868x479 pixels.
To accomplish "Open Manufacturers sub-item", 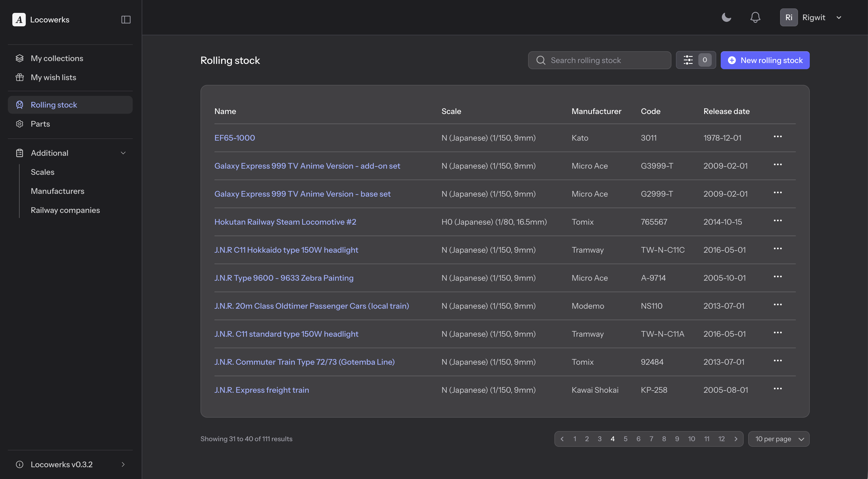I will (x=58, y=191).
